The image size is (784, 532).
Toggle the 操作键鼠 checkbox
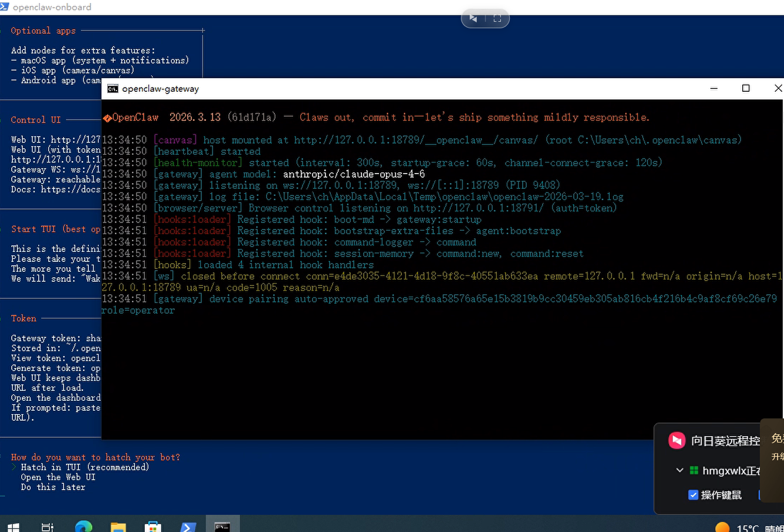693,495
